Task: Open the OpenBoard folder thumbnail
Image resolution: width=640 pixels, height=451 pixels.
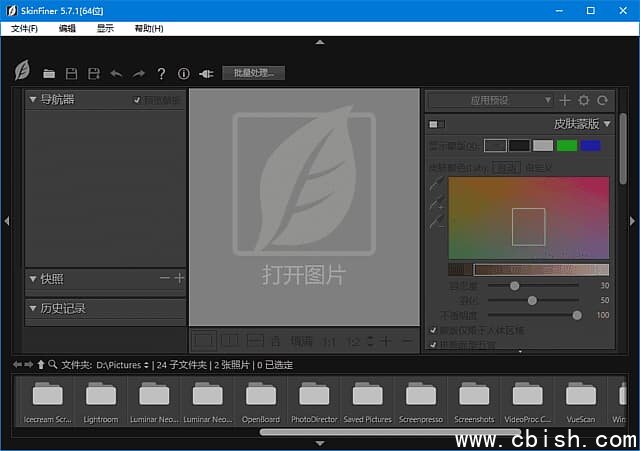Action: [261, 402]
